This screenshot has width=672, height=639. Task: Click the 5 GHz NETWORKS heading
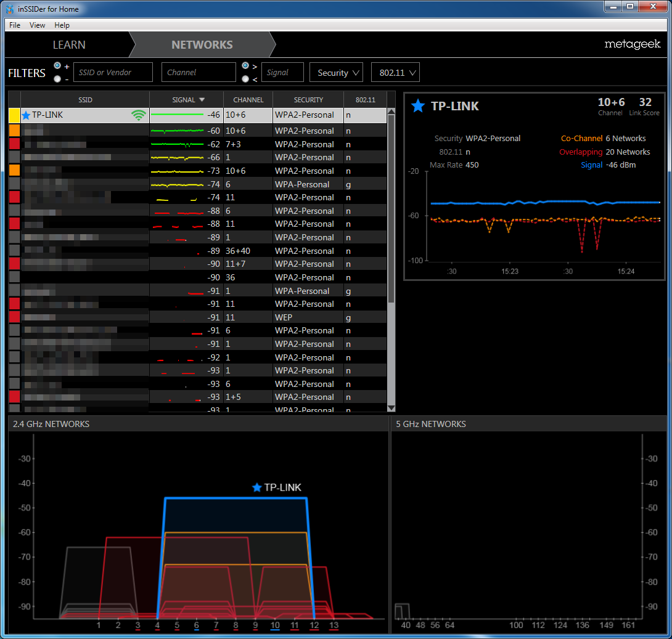(431, 424)
